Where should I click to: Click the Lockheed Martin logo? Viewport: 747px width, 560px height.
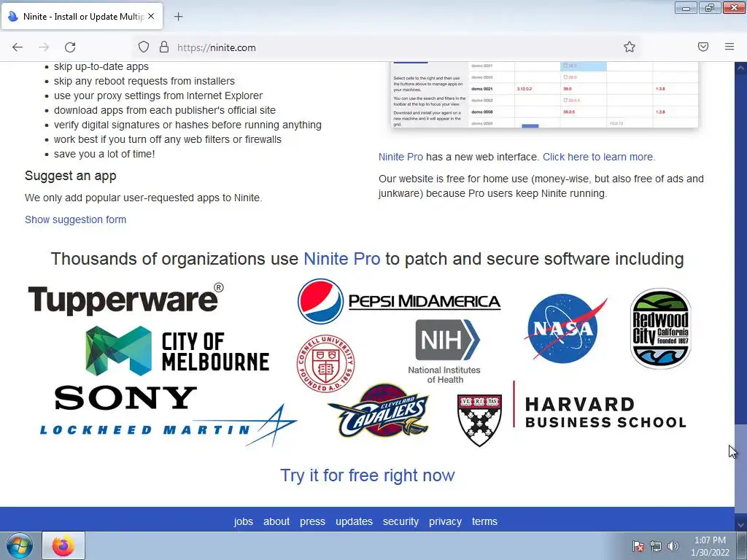pyautogui.click(x=169, y=426)
